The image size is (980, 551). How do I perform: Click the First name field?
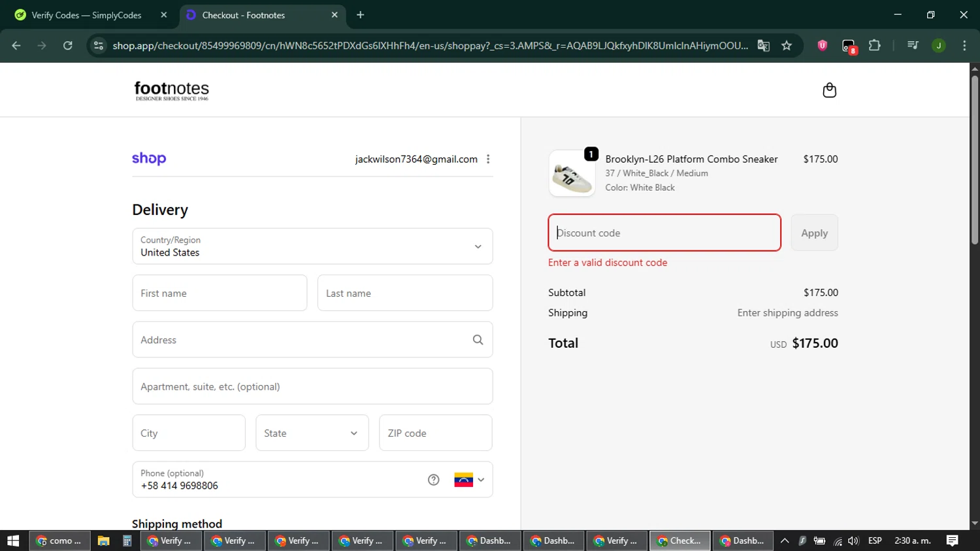coord(220,293)
